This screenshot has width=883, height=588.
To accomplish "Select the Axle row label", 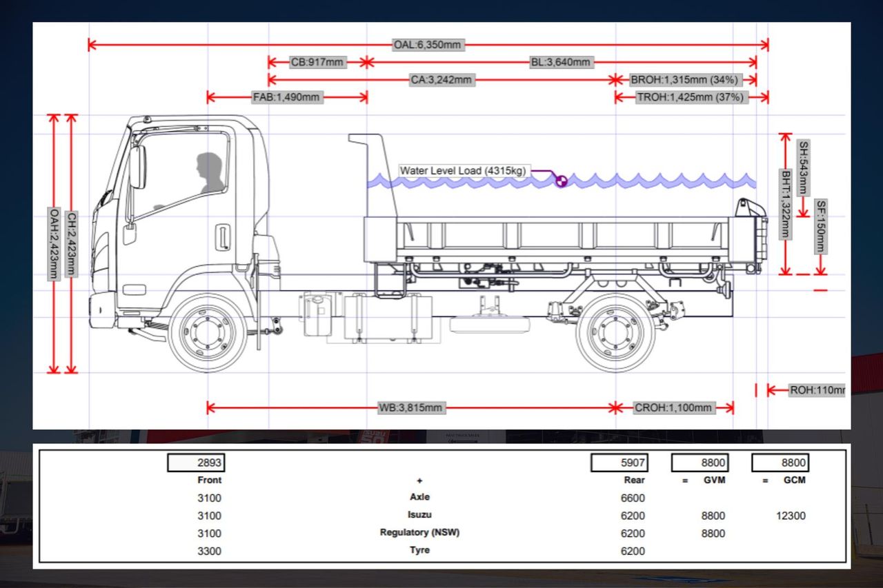I will tap(419, 497).
